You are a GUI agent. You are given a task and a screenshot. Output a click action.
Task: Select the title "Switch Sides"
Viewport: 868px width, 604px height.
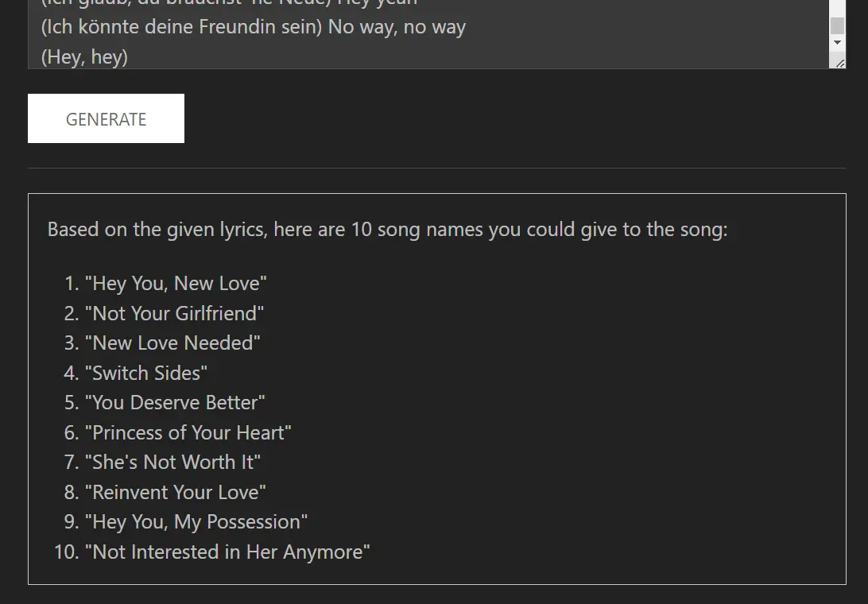148,373
